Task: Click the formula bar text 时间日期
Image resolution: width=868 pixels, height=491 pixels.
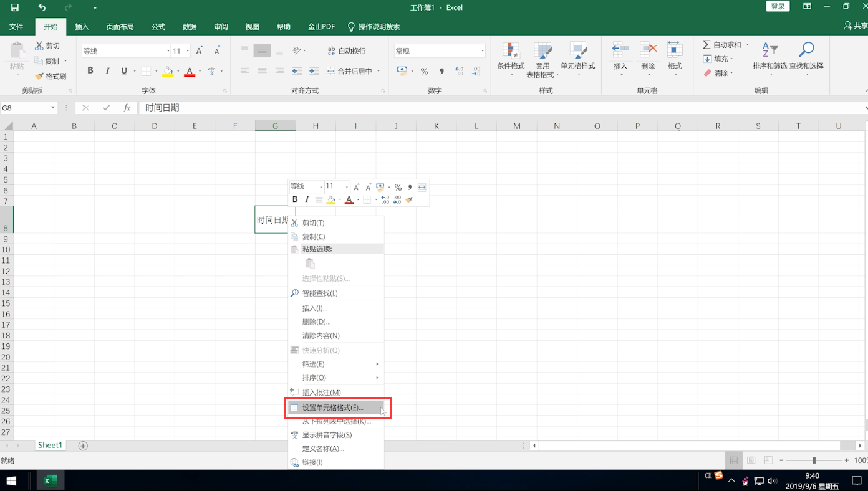Action: pyautogui.click(x=162, y=108)
